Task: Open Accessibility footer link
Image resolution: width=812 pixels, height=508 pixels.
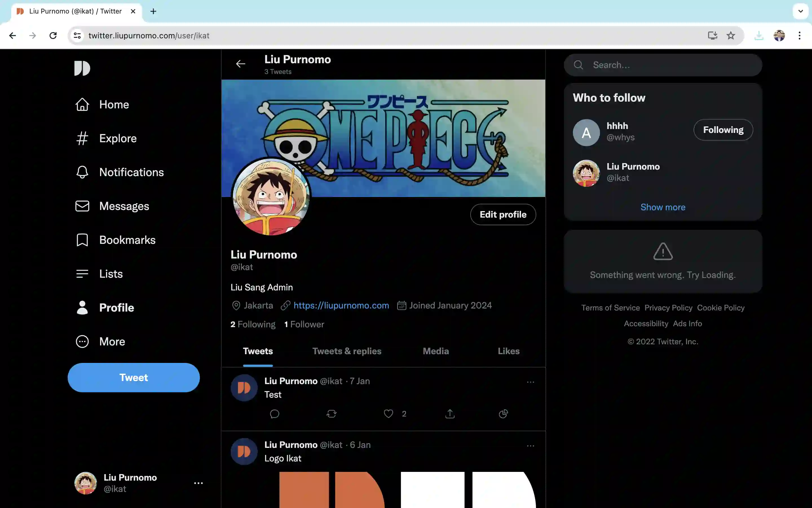Action: [646, 323]
